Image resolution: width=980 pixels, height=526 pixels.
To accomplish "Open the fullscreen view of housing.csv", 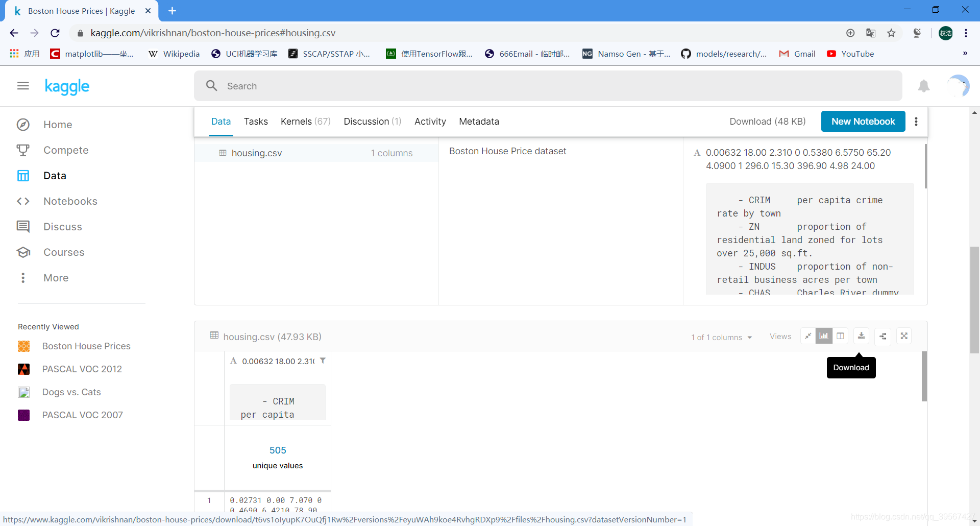I will click(904, 336).
